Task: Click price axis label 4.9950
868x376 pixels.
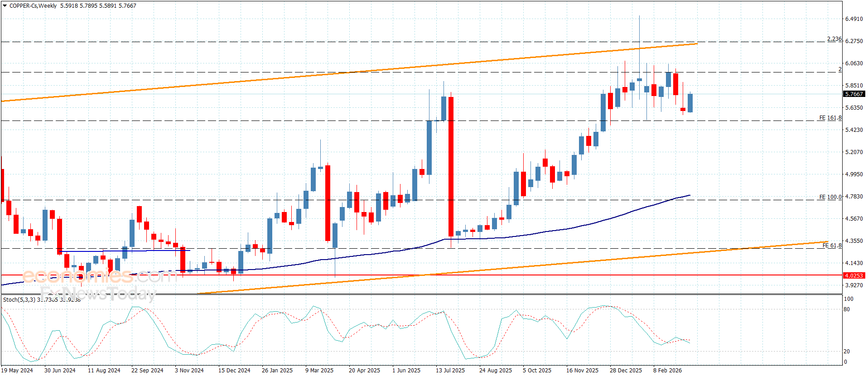Action: click(x=854, y=174)
